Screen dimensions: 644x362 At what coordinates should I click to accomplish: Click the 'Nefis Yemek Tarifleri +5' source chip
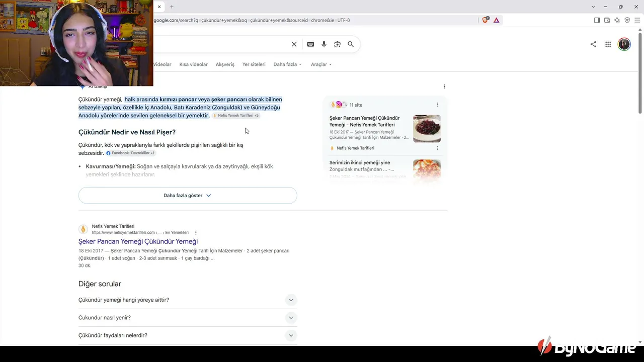236,116
